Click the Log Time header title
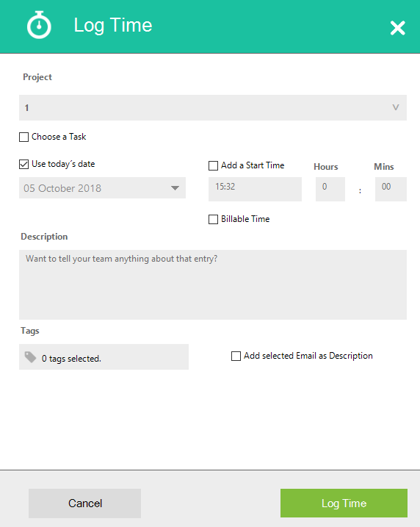 click(x=113, y=26)
